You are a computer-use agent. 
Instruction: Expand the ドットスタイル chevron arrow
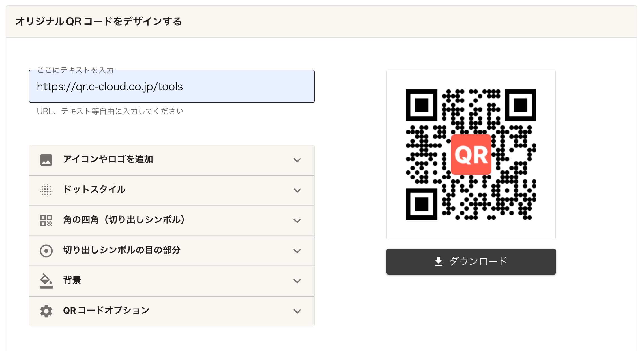point(297,190)
